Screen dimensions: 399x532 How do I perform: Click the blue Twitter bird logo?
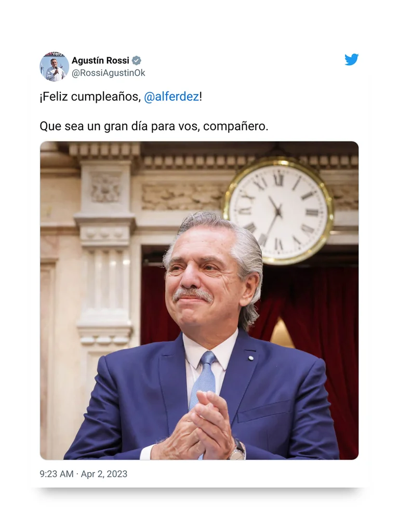(x=352, y=59)
